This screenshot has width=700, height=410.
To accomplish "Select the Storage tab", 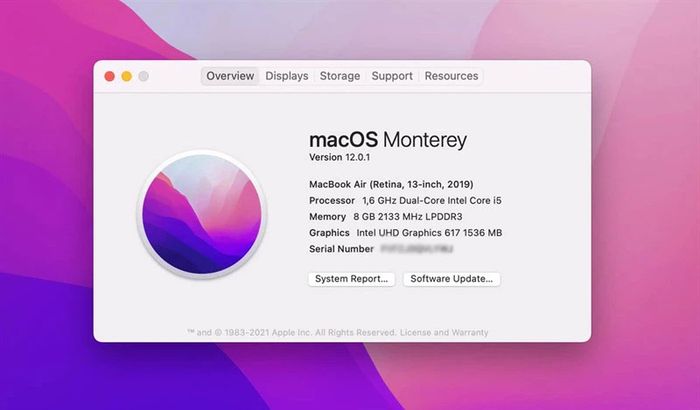I will (x=340, y=76).
